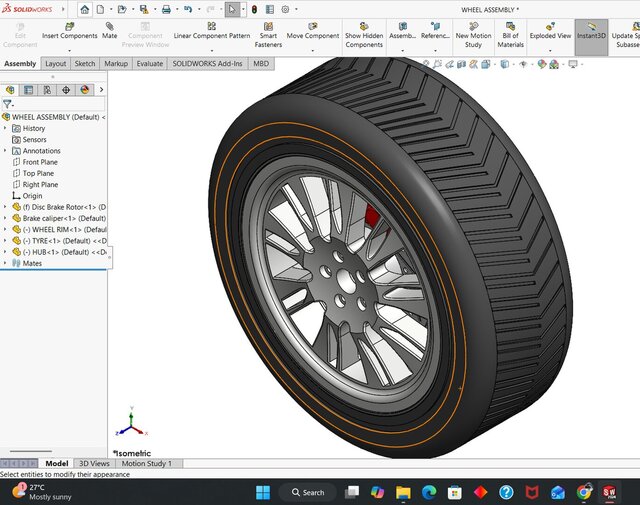Image resolution: width=640 pixels, height=505 pixels.
Task: Open an existing file
Action: 122,9
